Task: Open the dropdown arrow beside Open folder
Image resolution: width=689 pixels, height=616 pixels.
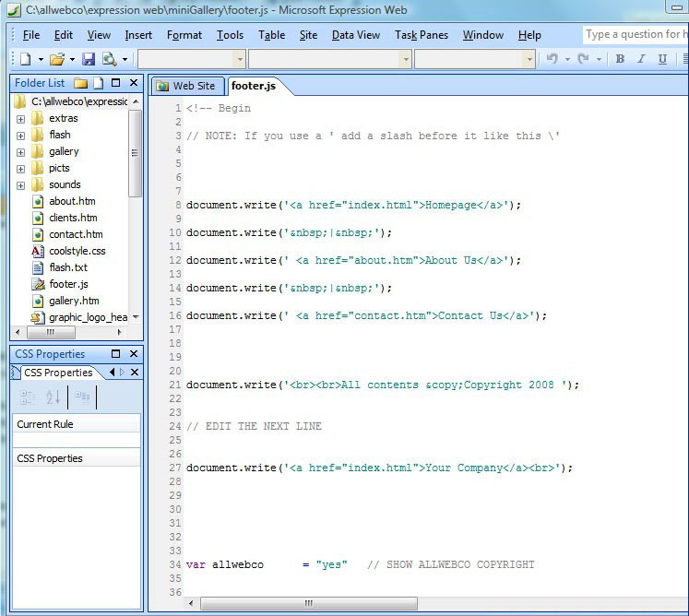Action: click(x=72, y=59)
